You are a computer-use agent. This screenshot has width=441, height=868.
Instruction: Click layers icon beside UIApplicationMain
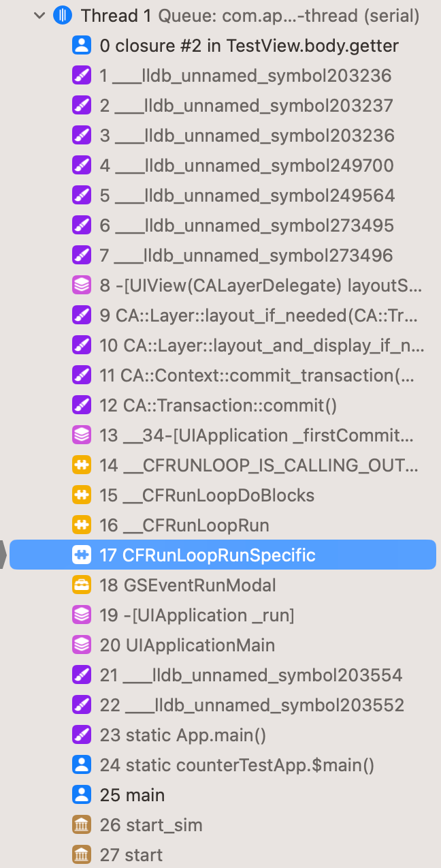[x=81, y=645]
